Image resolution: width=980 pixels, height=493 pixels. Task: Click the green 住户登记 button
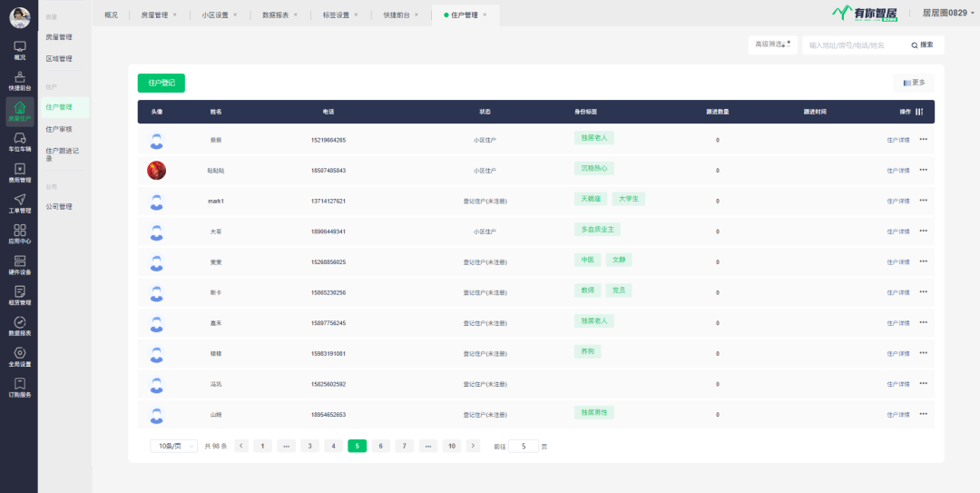(161, 83)
